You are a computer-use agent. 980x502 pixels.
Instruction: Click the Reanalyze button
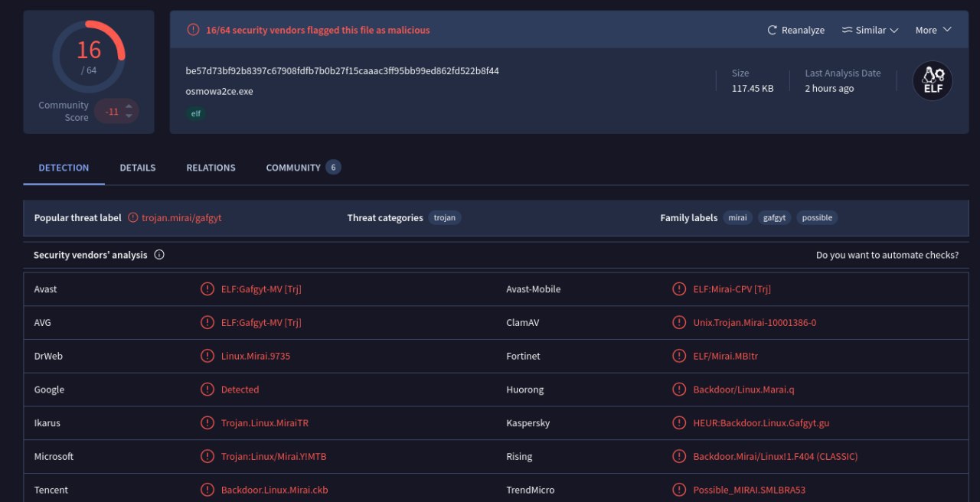pyautogui.click(x=795, y=30)
